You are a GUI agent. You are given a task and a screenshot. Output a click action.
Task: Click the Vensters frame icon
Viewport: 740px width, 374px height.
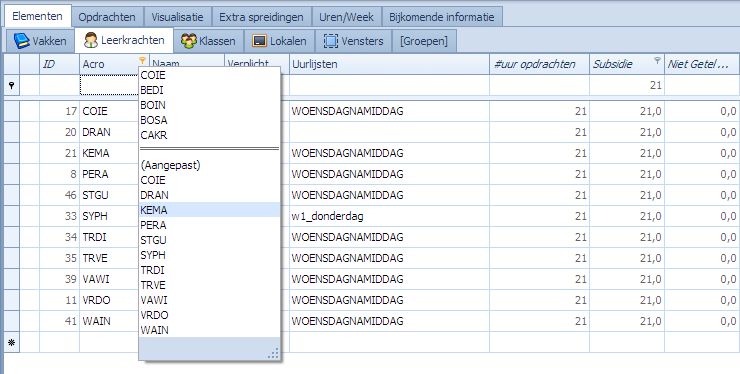pyautogui.click(x=331, y=41)
